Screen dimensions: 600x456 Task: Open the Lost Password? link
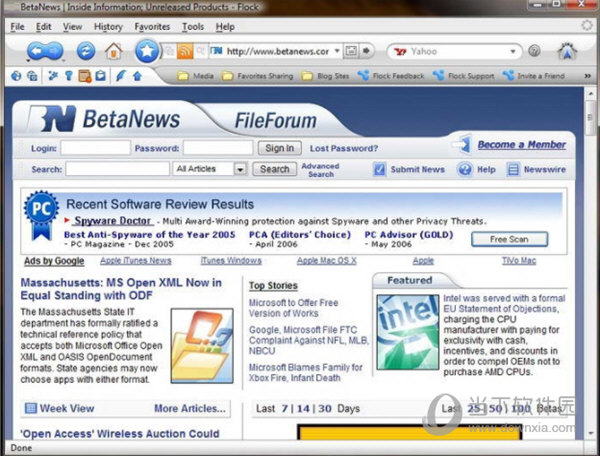pyautogui.click(x=344, y=148)
